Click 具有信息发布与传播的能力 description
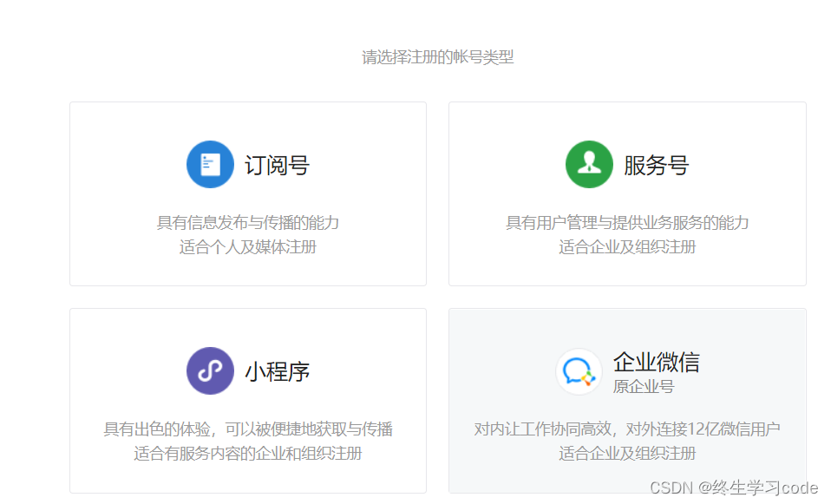831x504 pixels. click(248, 223)
